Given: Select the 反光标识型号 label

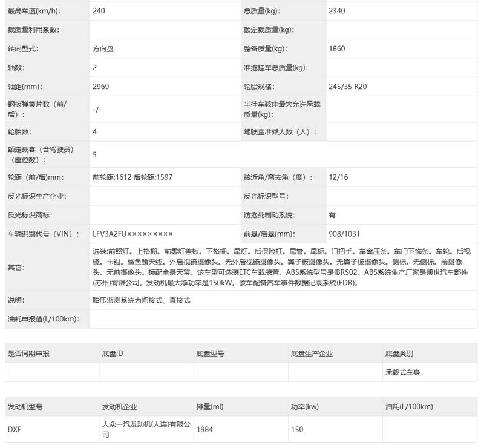Looking at the screenshot, I should pos(266,196).
